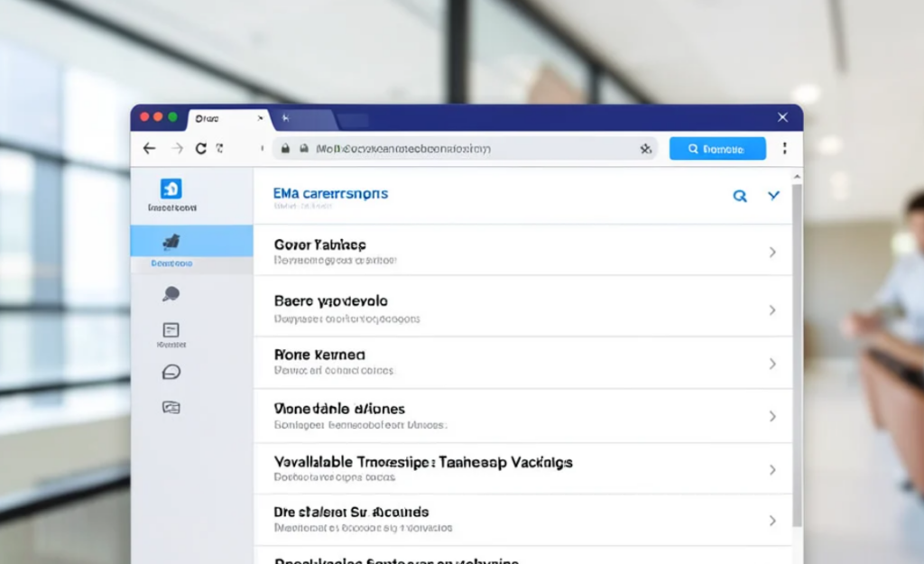
Task: Click the bookmark star in address bar
Action: tap(646, 149)
